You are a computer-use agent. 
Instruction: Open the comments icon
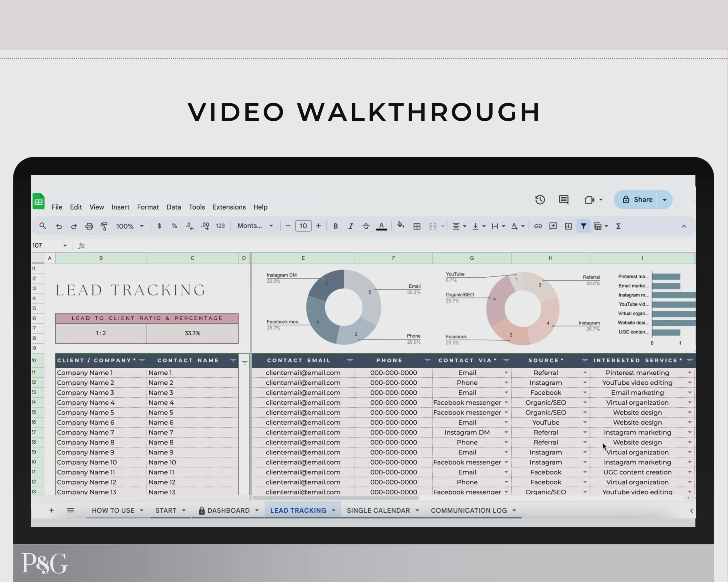tap(563, 200)
